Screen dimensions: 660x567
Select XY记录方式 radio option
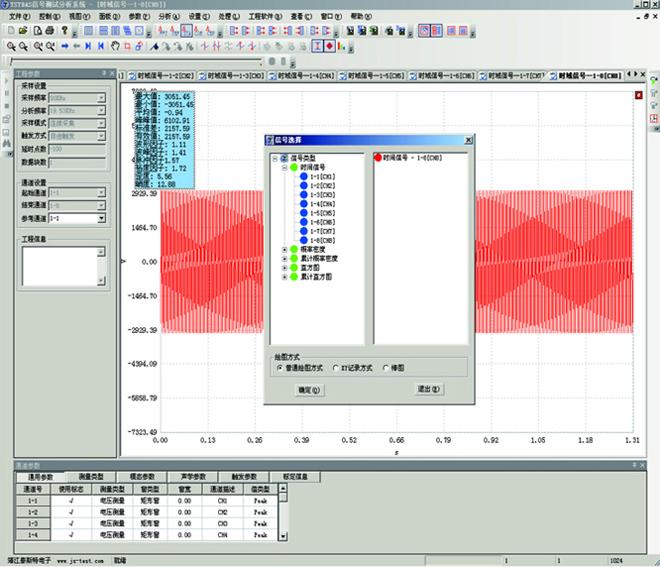click(334, 368)
